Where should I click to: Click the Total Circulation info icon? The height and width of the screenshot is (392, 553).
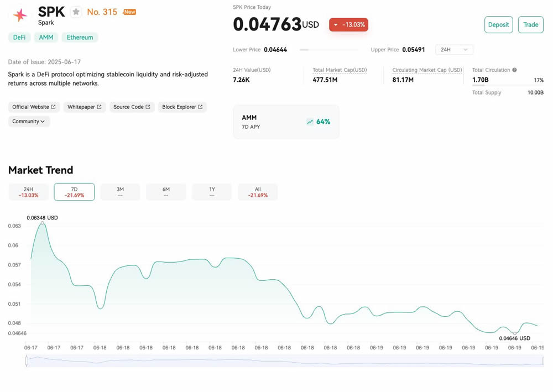(514, 70)
